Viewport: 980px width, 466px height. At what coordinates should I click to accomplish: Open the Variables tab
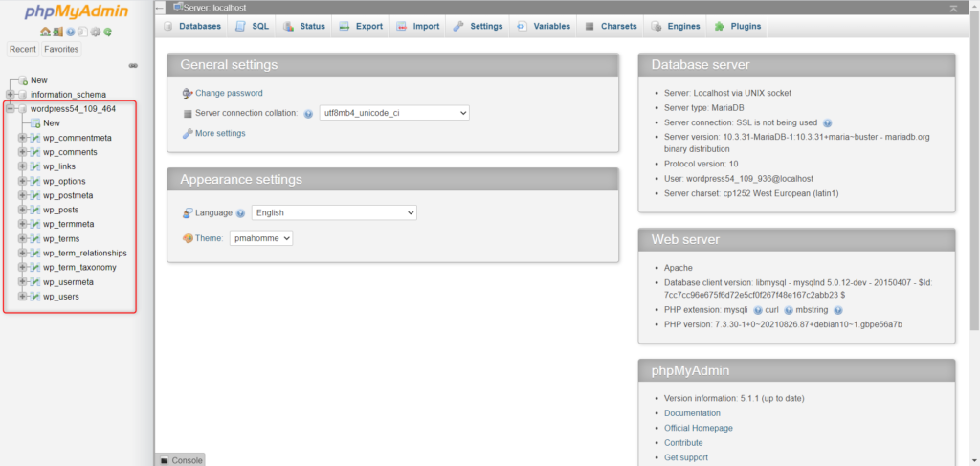pos(544,26)
